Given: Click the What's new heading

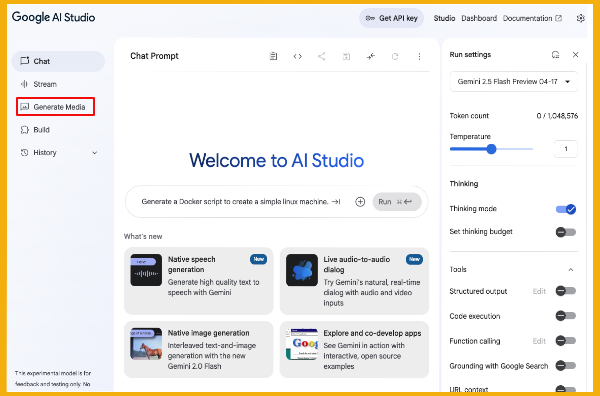Looking at the screenshot, I should click(x=143, y=236).
